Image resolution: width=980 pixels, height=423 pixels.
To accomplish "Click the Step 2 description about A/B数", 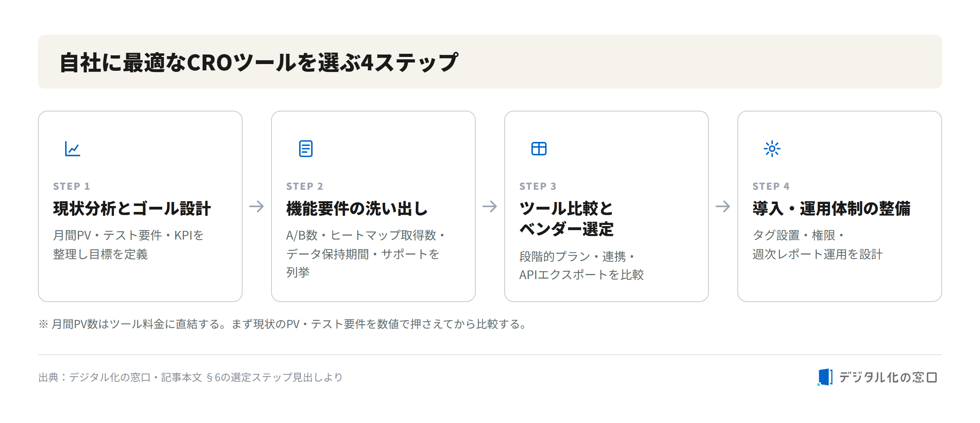I will pyautogui.click(x=366, y=254).
